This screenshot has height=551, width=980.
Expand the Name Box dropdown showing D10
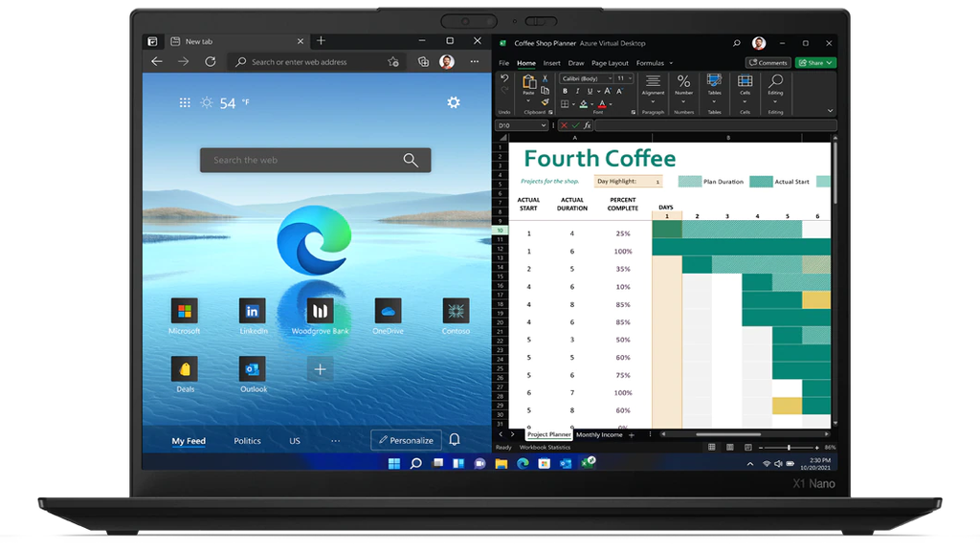tap(544, 125)
